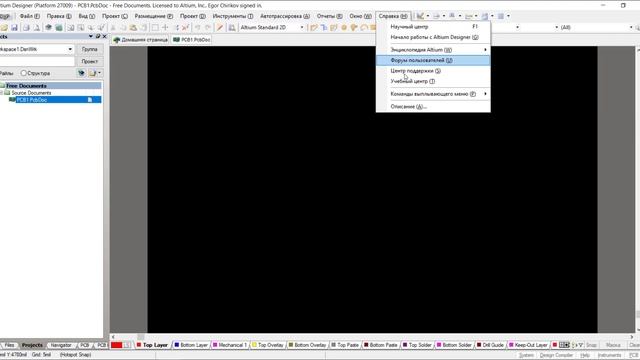Click the round pad placement icon
Image resolution: width=640 pixels, height=360 pixels.
tap(344, 27)
